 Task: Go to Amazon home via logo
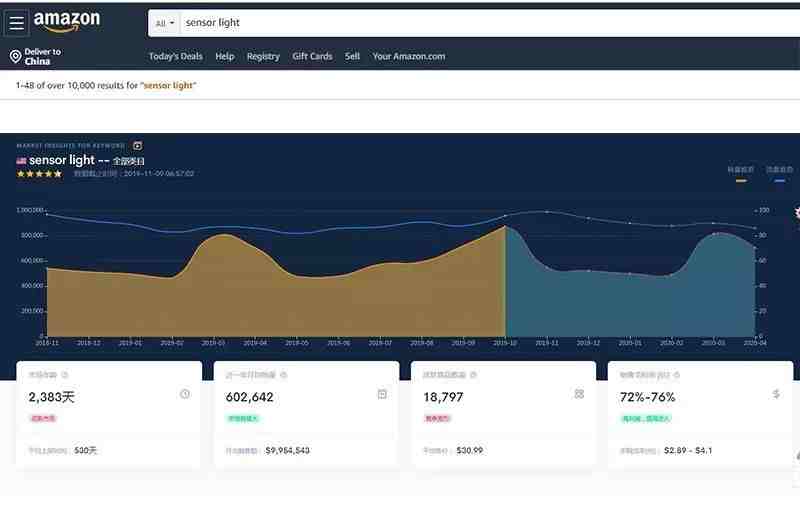pyautogui.click(x=67, y=21)
